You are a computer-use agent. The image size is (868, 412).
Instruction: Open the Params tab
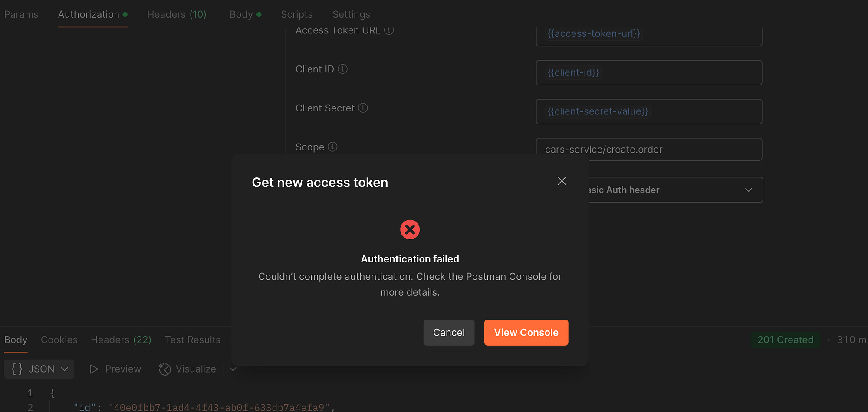[21, 14]
